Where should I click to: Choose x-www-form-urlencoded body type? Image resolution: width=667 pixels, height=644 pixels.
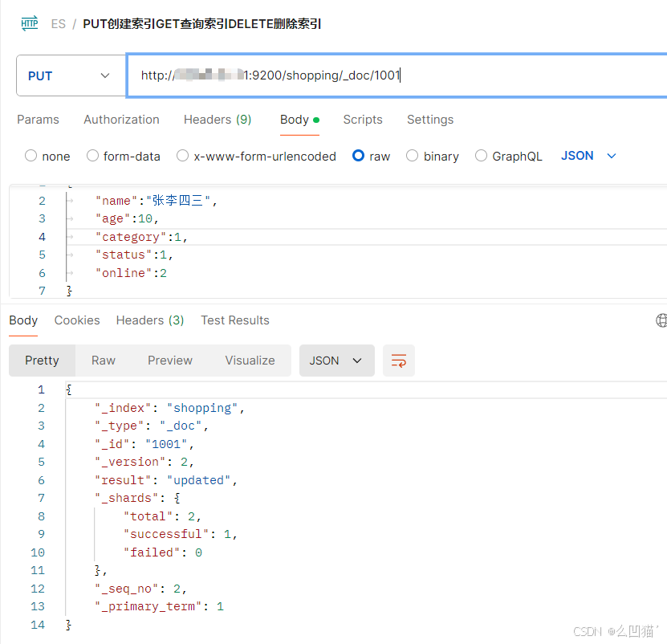183,156
